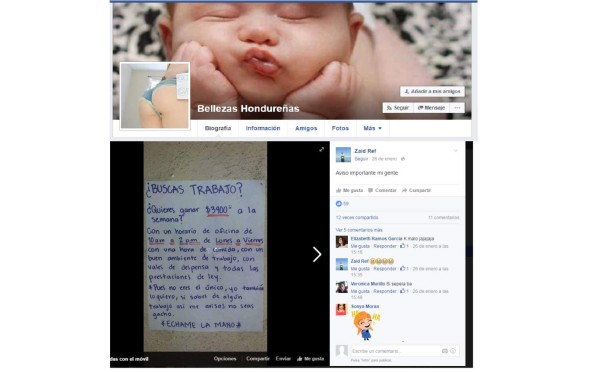Reply to Zaid Ref's emoji comment
The image size is (600, 372).
click(385, 269)
